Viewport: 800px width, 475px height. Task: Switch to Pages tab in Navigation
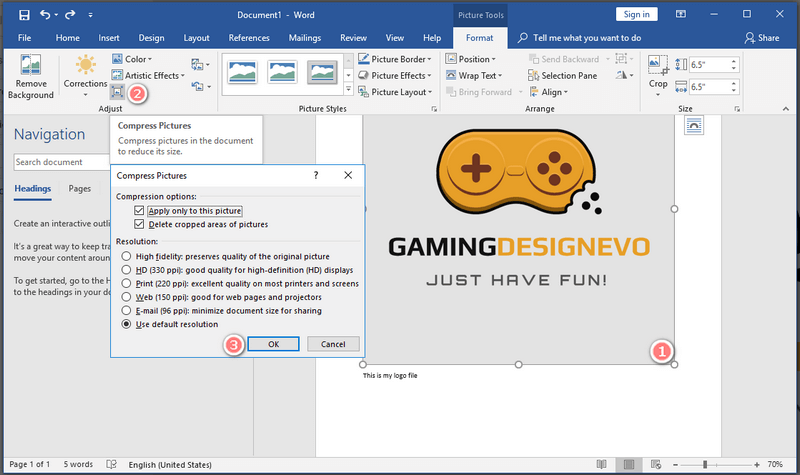pyautogui.click(x=80, y=188)
